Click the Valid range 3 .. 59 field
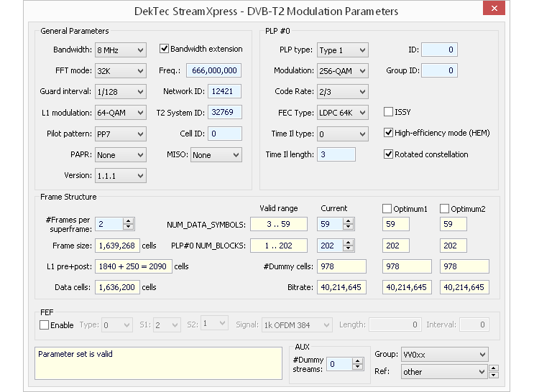The width and height of the screenshot is (534, 392). point(279,224)
